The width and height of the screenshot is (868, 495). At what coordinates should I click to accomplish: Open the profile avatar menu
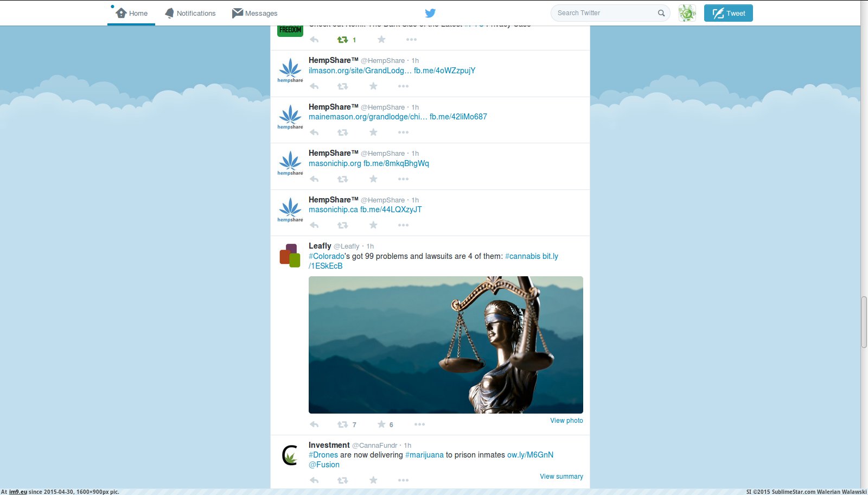(687, 13)
